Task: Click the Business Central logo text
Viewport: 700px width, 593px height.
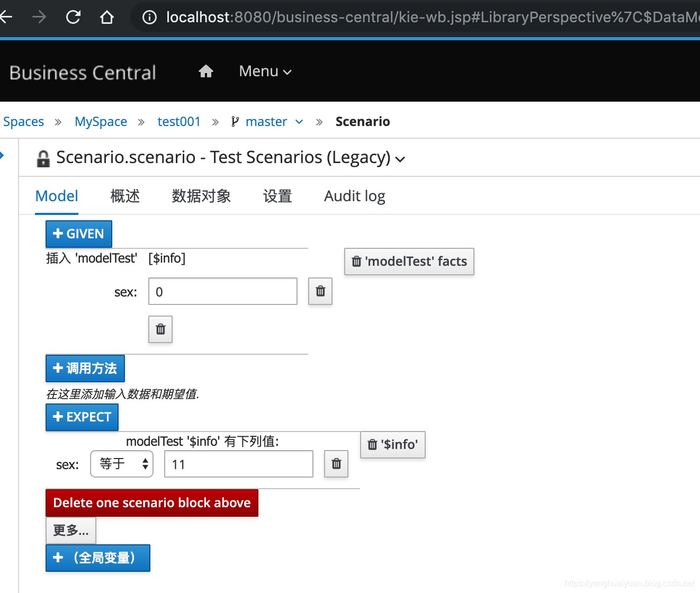Action: pyautogui.click(x=83, y=73)
